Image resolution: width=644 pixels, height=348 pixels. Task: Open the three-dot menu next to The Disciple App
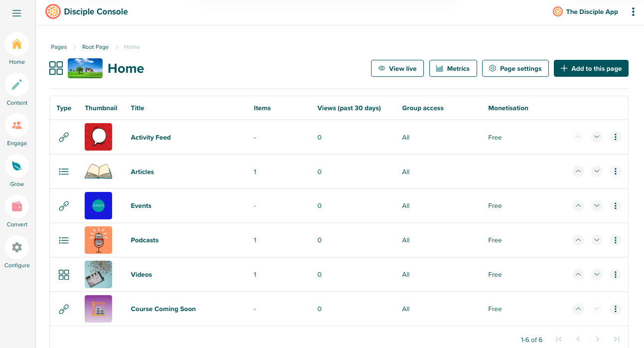633,11
